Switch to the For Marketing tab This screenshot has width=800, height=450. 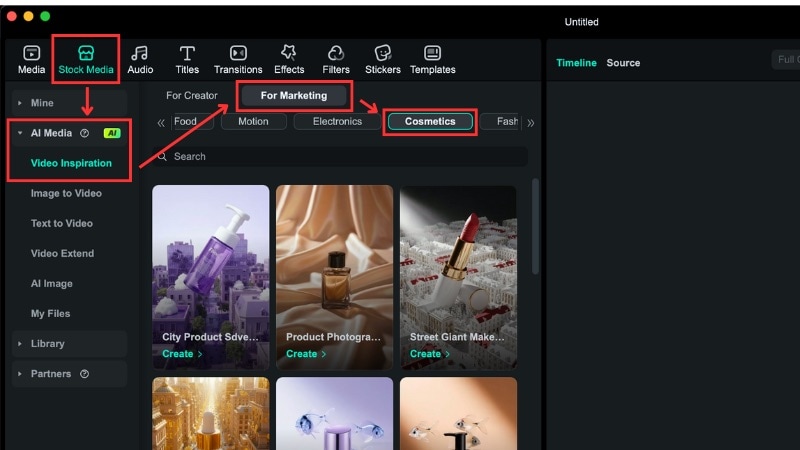click(294, 95)
